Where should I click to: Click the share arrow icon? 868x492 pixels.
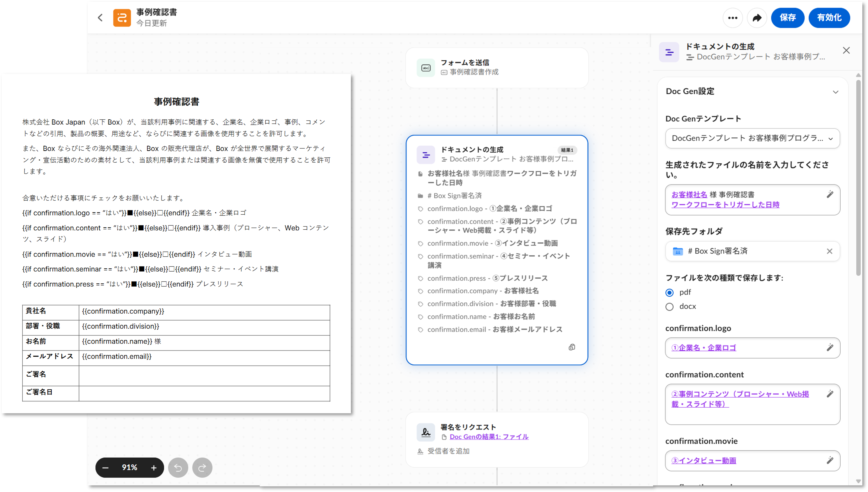(x=757, y=18)
